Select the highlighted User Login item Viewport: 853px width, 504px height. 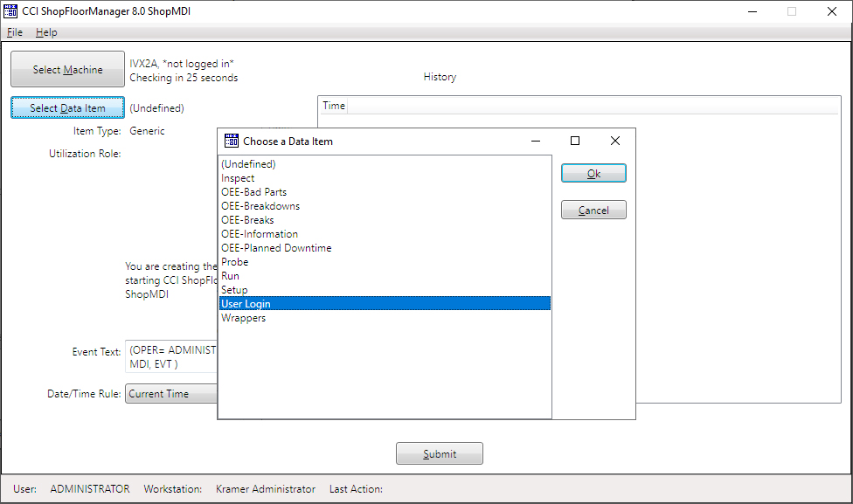pyautogui.click(x=385, y=303)
